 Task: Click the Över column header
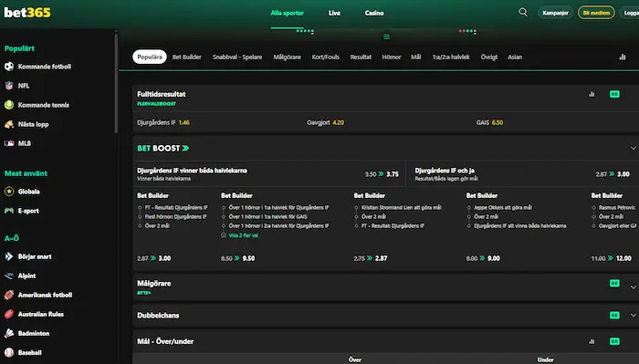[x=355, y=359]
